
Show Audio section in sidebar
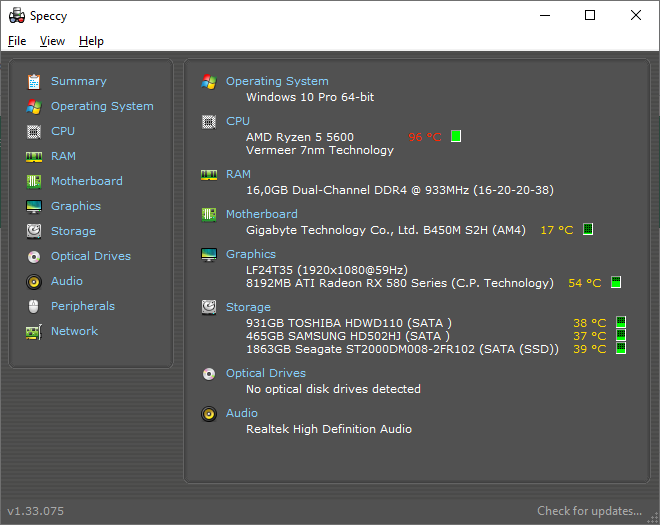(x=67, y=281)
